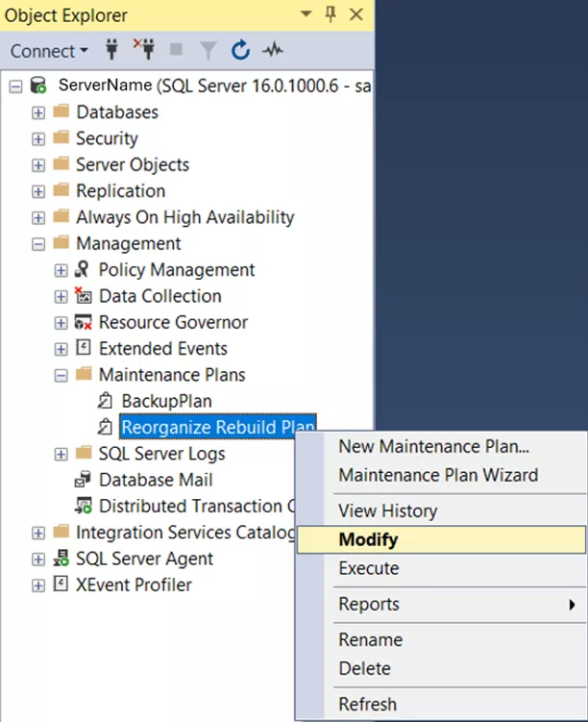The image size is (588, 722).
Task: Click the ServerName database server icon
Action: coord(38,86)
